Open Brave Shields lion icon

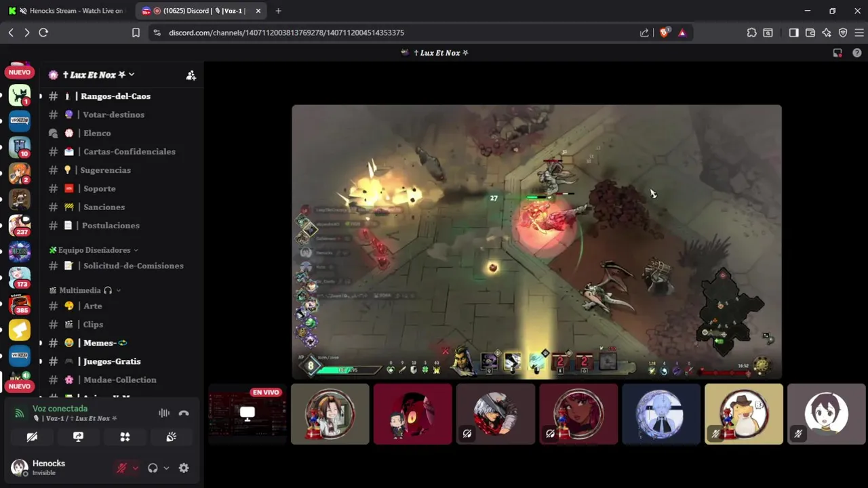coord(665,33)
